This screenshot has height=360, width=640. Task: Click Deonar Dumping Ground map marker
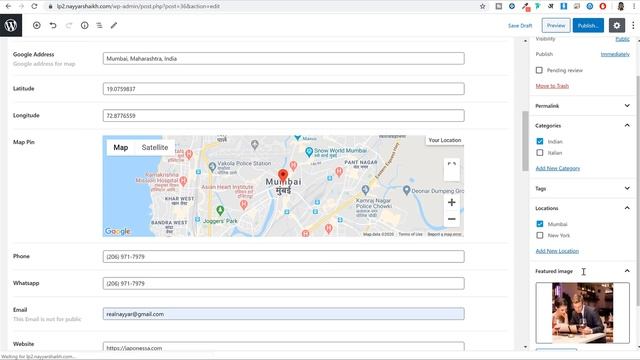point(407,190)
